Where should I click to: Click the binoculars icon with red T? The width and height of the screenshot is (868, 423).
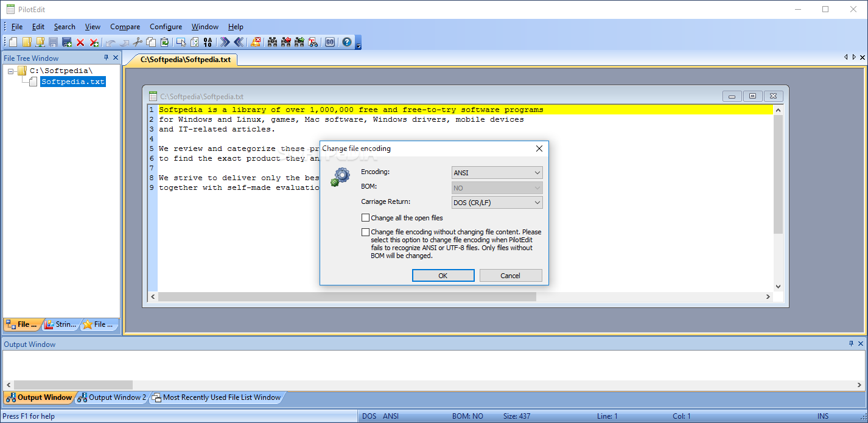pyautogui.click(x=313, y=42)
